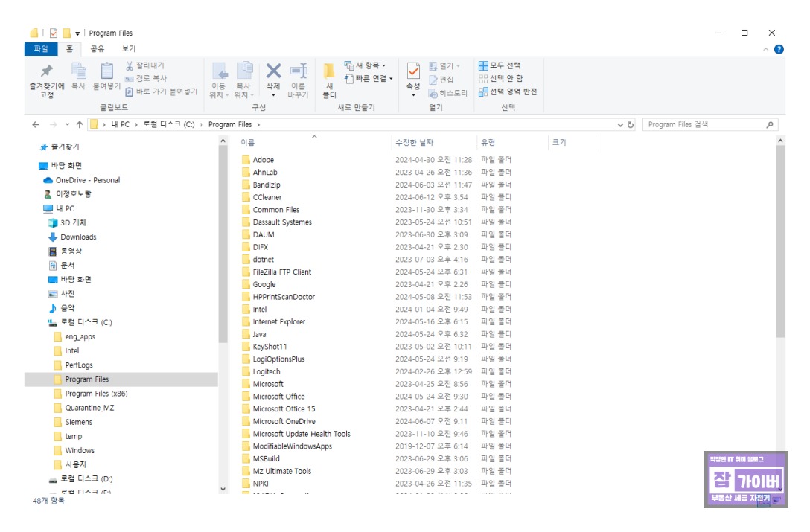Click the Back navigation arrow
The width and height of the screenshot is (810, 532).
pos(36,124)
